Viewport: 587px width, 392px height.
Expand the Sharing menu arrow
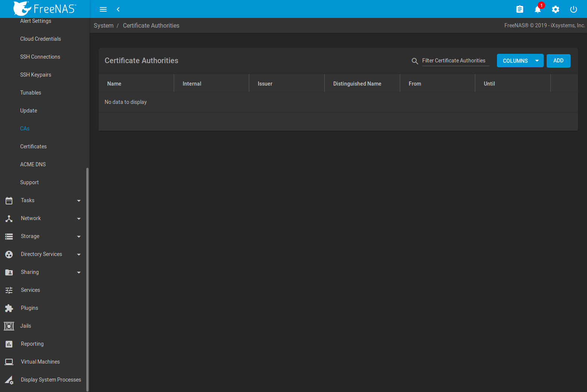point(79,272)
